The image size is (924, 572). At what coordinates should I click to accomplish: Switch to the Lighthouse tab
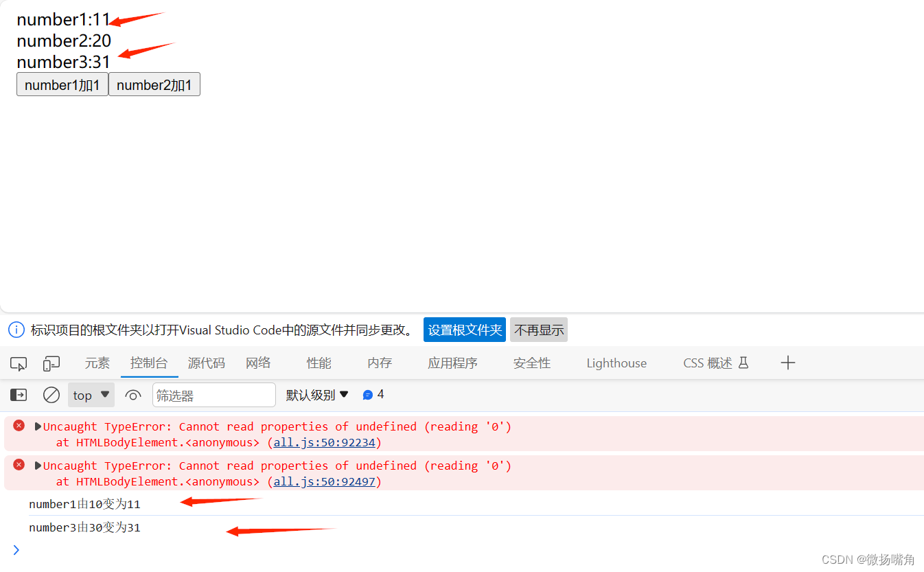point(616,363)
